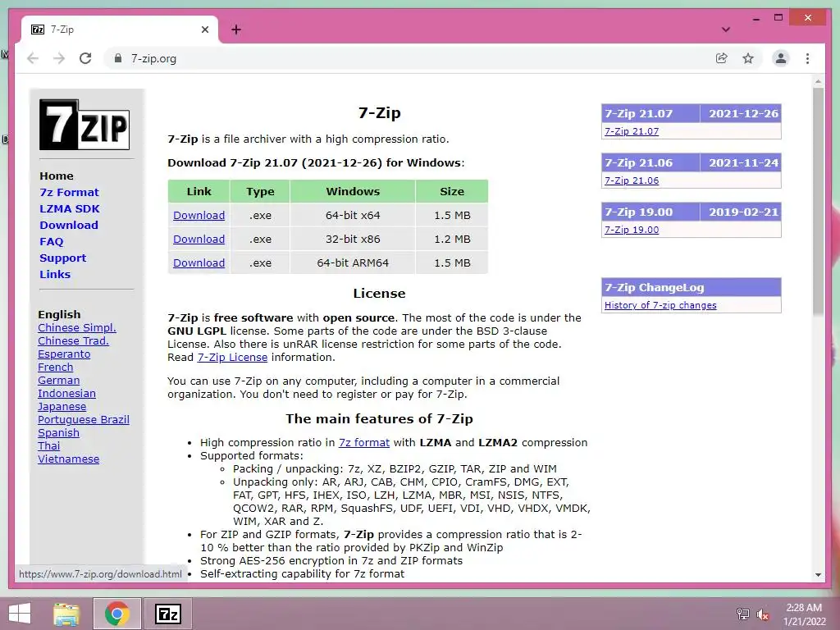Click the muted speaker tray icon
The image size is (840, 630).
tap(762, 614)
